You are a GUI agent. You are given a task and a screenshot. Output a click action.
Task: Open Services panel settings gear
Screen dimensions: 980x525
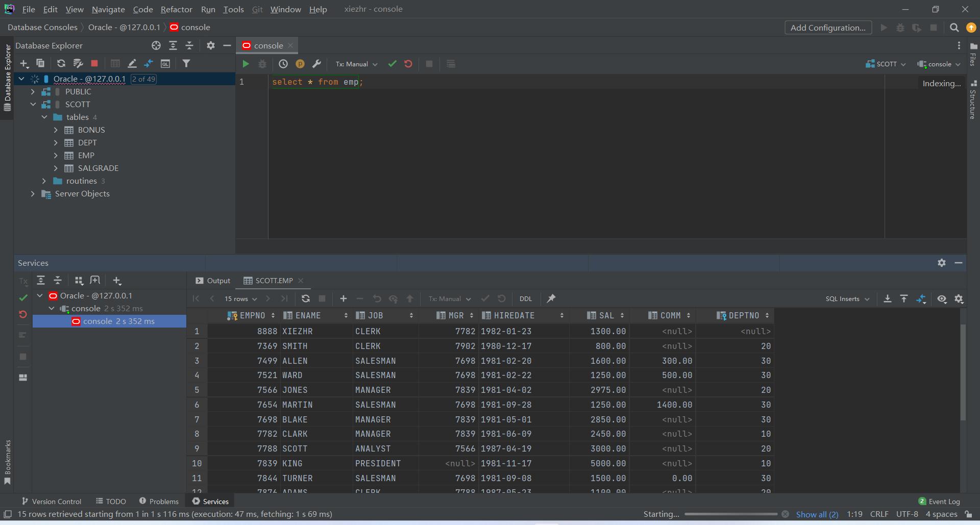[x=942, y=263]
